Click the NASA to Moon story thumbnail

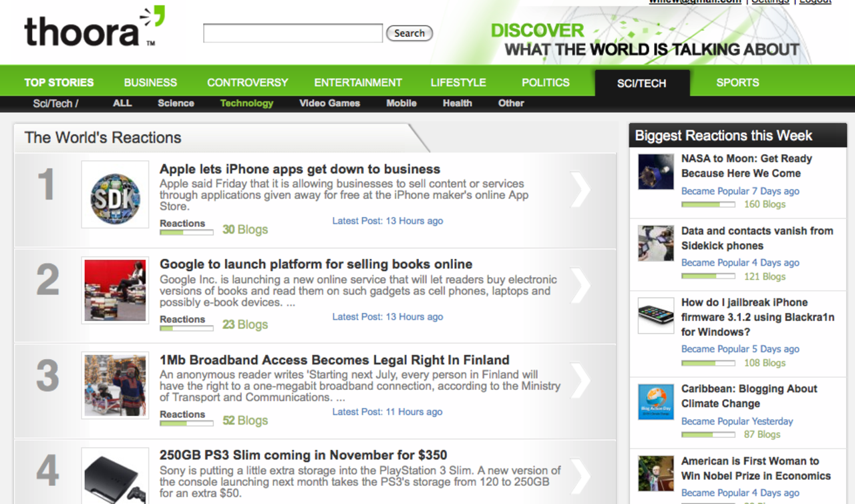tap(655, 172)
